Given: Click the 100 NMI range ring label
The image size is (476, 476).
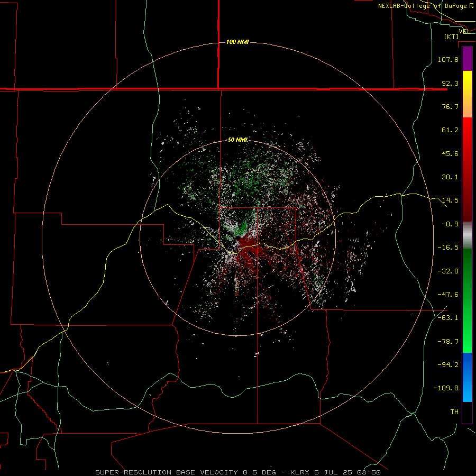Looking at the screenshot, I should [237, 42].
